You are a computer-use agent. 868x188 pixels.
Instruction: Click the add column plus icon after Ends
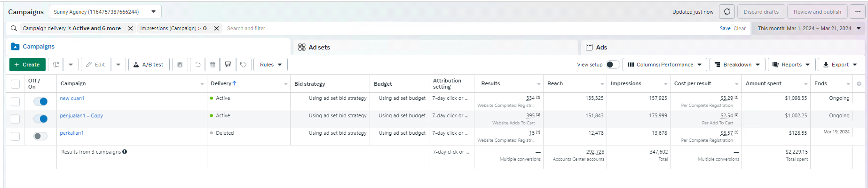[x=859, y=84]
